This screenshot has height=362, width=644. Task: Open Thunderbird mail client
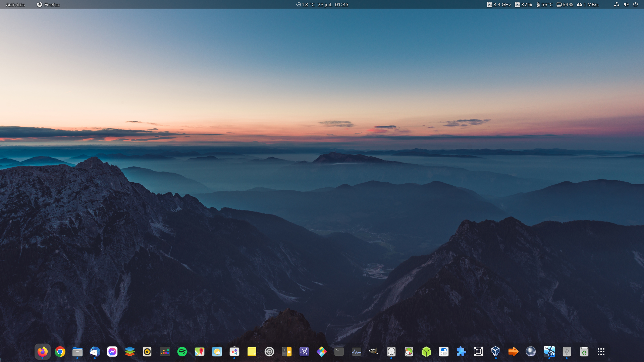(95, 352)
